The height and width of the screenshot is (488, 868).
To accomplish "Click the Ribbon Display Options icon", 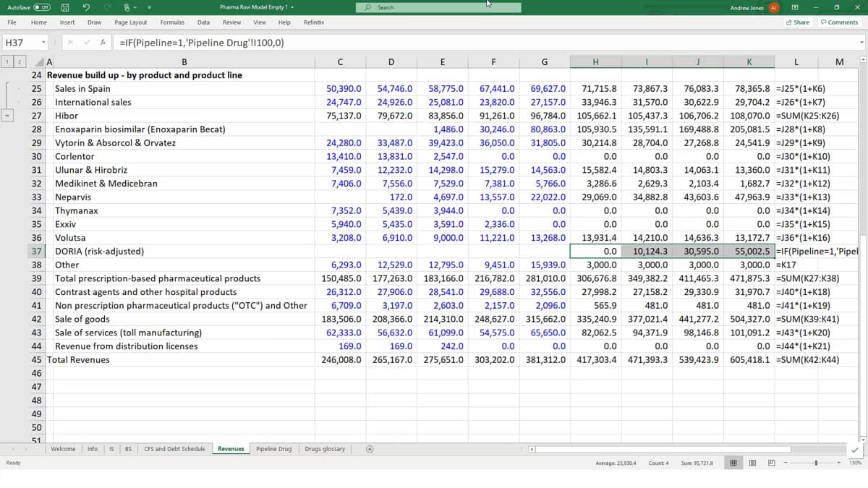I will (x=794, y=7).
